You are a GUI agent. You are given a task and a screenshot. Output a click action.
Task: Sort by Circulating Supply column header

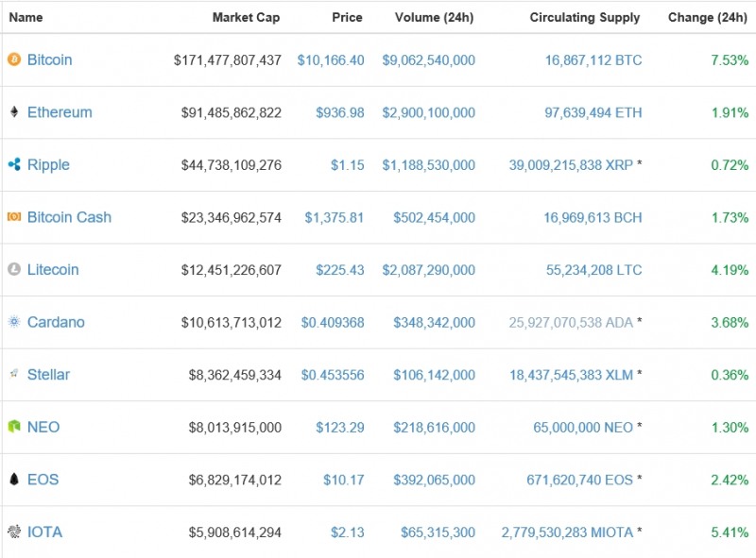point(584,17)
